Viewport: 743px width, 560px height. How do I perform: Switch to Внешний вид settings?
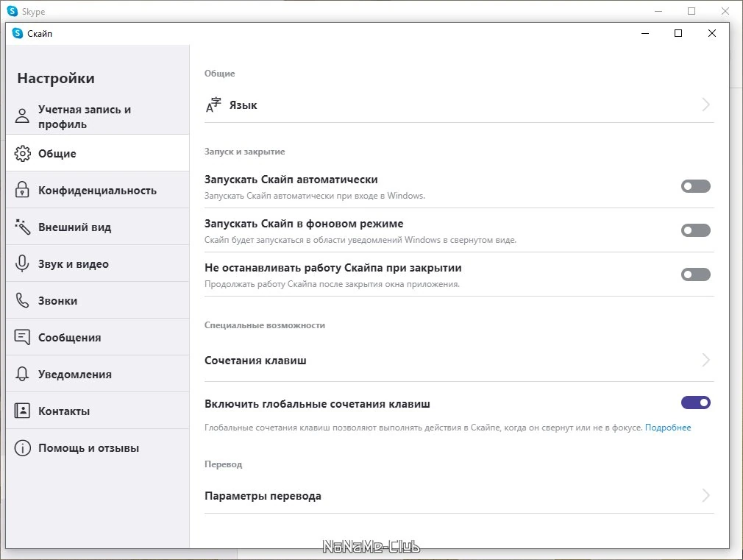(x=98, y=227)
